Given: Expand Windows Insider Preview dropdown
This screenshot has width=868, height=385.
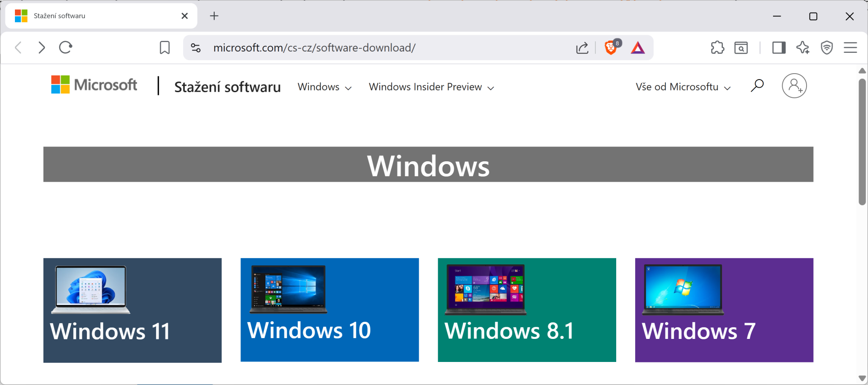Looking at the screenshot, I should coord(431,87).
